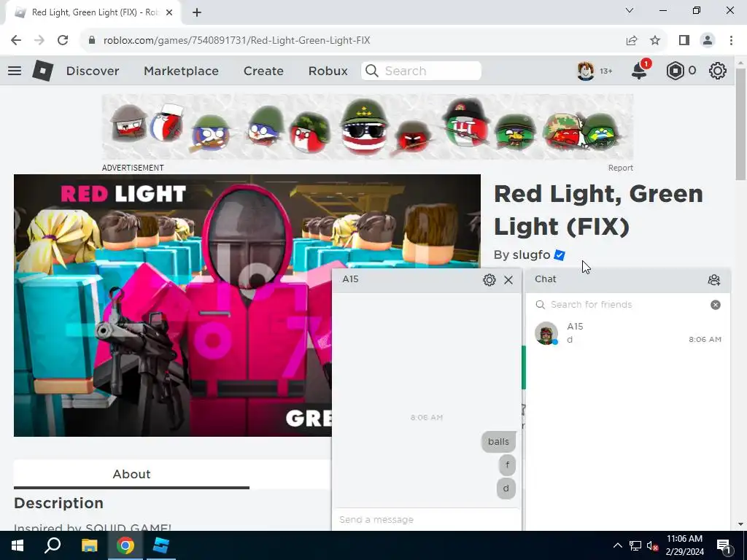Toggle the browser side panel
Screen dimensions: 747x560
tap(684, 40)
